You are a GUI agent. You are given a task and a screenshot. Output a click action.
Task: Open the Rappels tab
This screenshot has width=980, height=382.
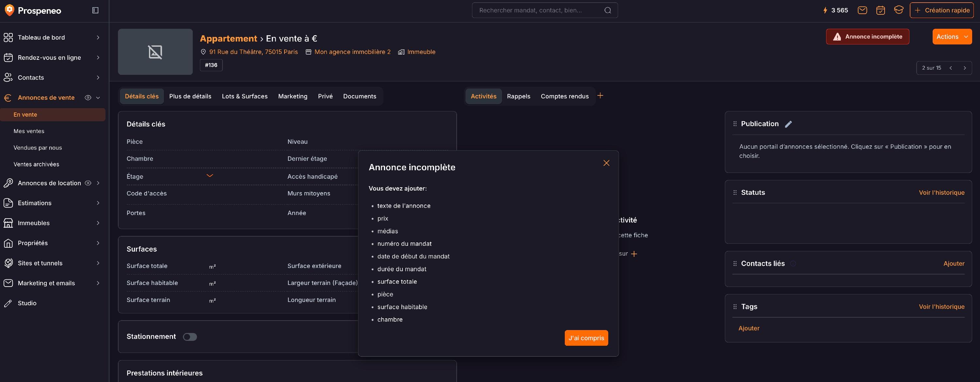[x=518, y=96]
